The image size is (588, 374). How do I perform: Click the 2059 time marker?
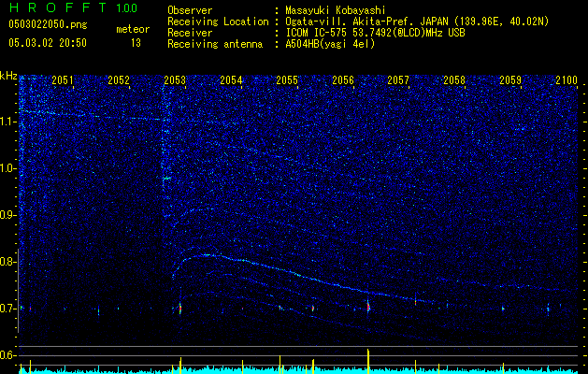pyautogui.click(x=510, y=80)
